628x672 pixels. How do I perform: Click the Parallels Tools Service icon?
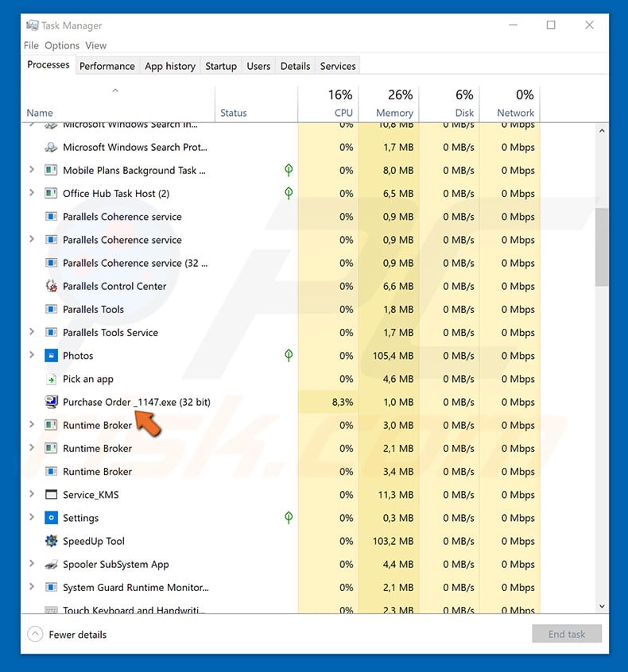point(51,333)
